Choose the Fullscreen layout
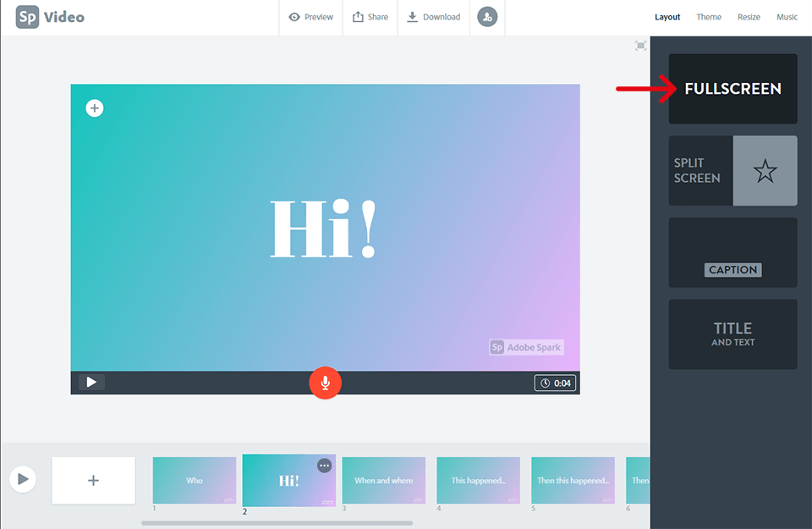 pyautogui.click(x=732, y=89)
